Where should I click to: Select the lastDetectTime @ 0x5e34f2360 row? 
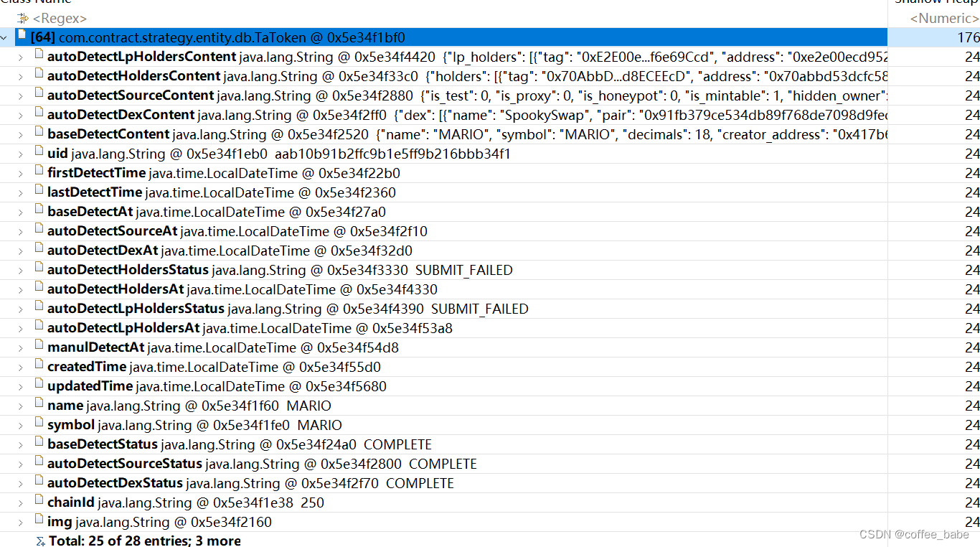(490, 192)
